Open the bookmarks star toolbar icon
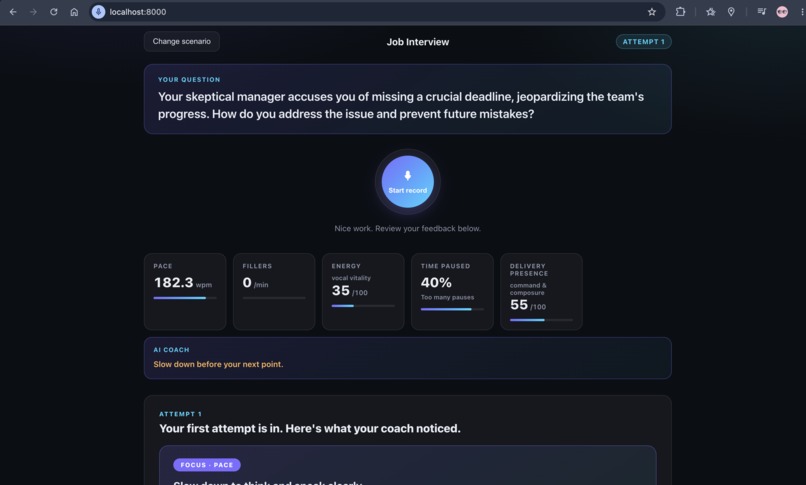This screenshot has width=806, height=485. coord(710,12)
